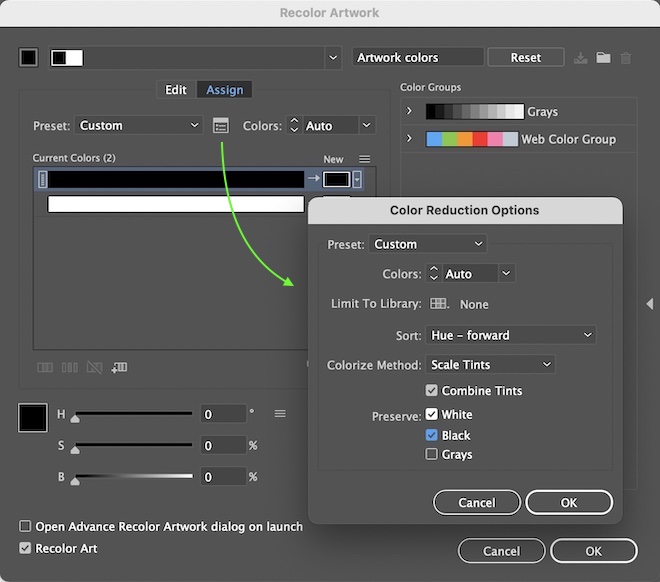Viewport: 660px width, 582px height.
Task: Click OK in Color Reduction Options dialog
Action: pos(569,503)
